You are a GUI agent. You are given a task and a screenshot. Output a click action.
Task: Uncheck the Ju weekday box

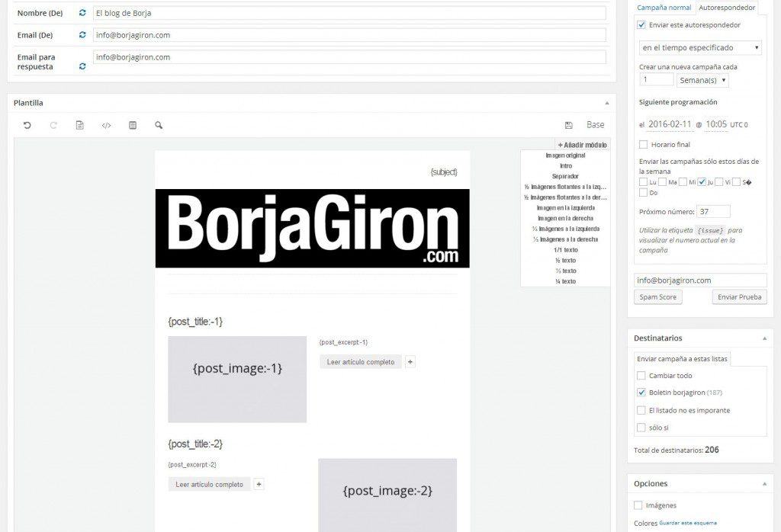702,182
